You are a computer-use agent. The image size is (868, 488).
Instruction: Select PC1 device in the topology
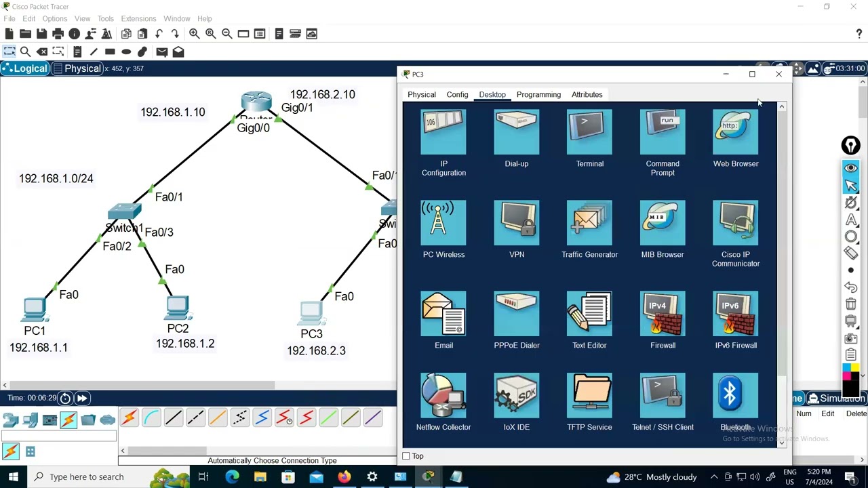(34, 310)
